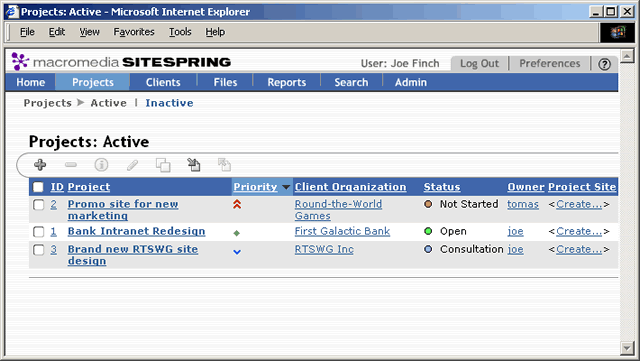Sort by Client Organization column header
The image size is (640, 361).
click(351, 187)
